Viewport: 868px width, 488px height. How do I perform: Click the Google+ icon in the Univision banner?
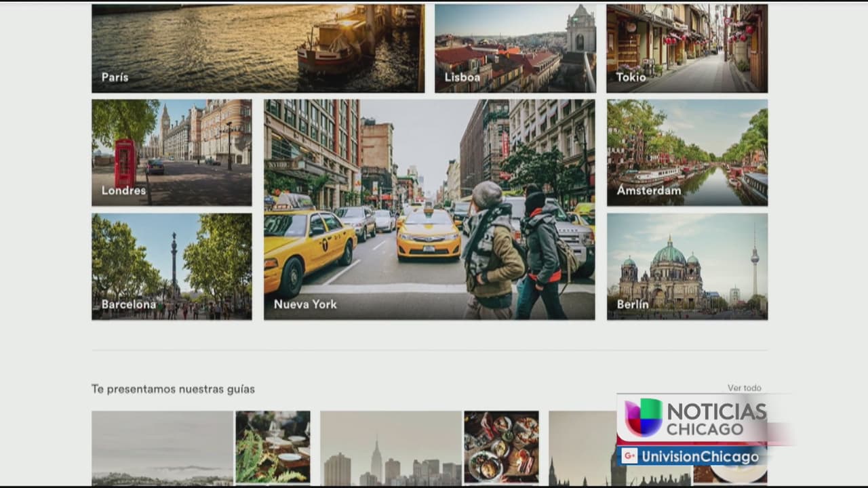(x=629, y=456)
